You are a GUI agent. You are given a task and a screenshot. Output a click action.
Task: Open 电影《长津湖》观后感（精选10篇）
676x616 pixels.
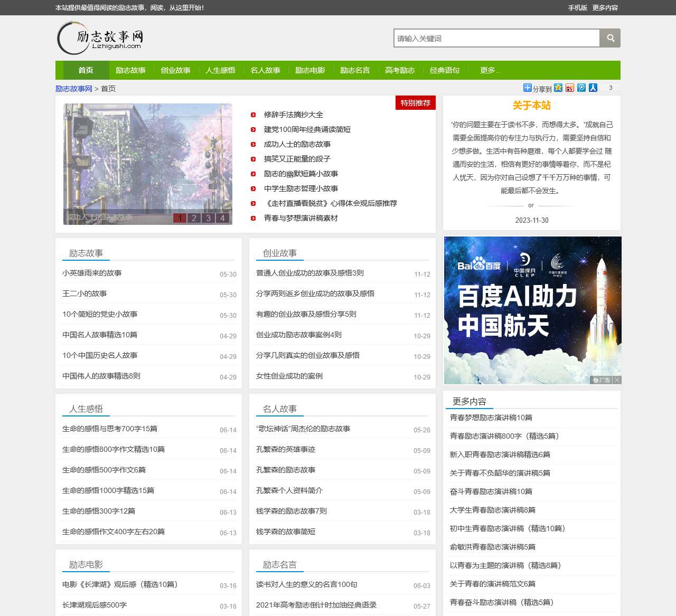point(122,584)
